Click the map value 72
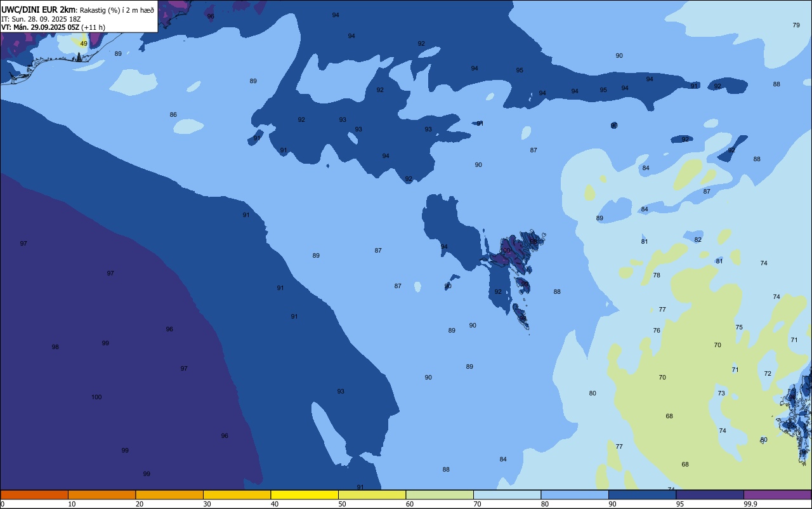Image resolution: width=812 pixels, height=509 pixels. pos(768,374)
